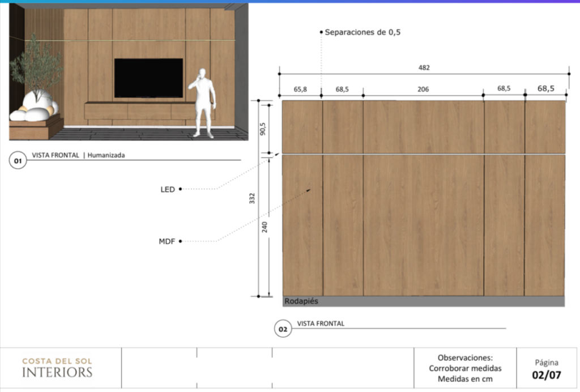Image resolution: width=580 pixels, height=392 pixels.
Task: Click the black TV in the rendered view
Action: click(x=148, y=78)
